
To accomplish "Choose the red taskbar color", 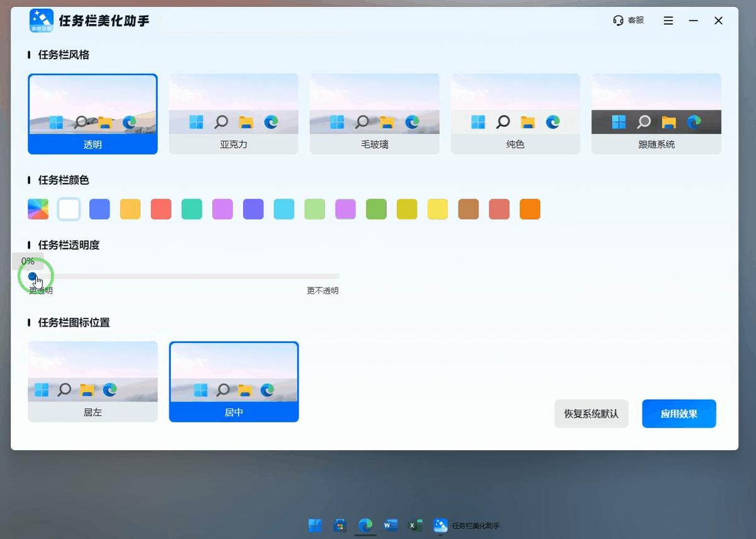I will click(x=161, y=209).
